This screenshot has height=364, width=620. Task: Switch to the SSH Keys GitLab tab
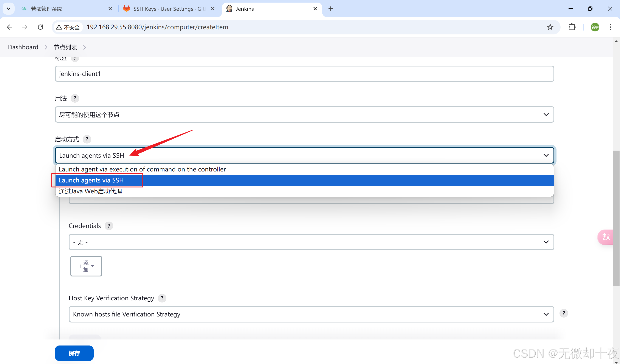point(169,9)
